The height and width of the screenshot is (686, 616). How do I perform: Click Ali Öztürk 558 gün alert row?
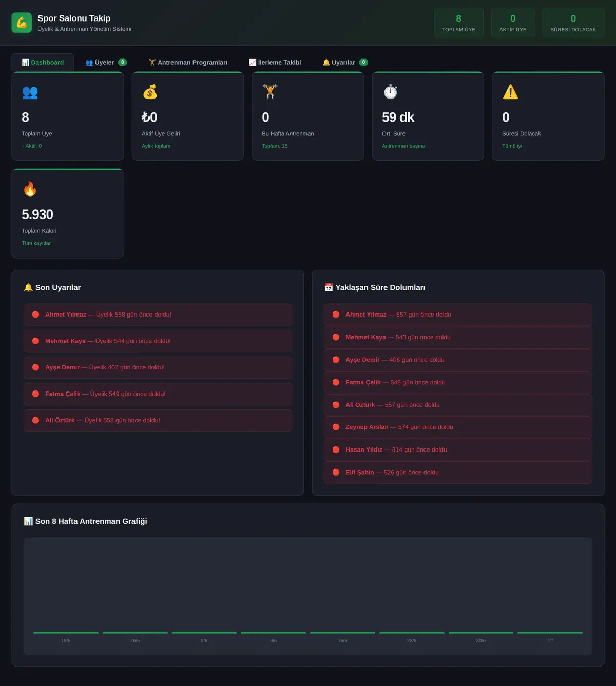pyautogui.click(x=158, y=420)
